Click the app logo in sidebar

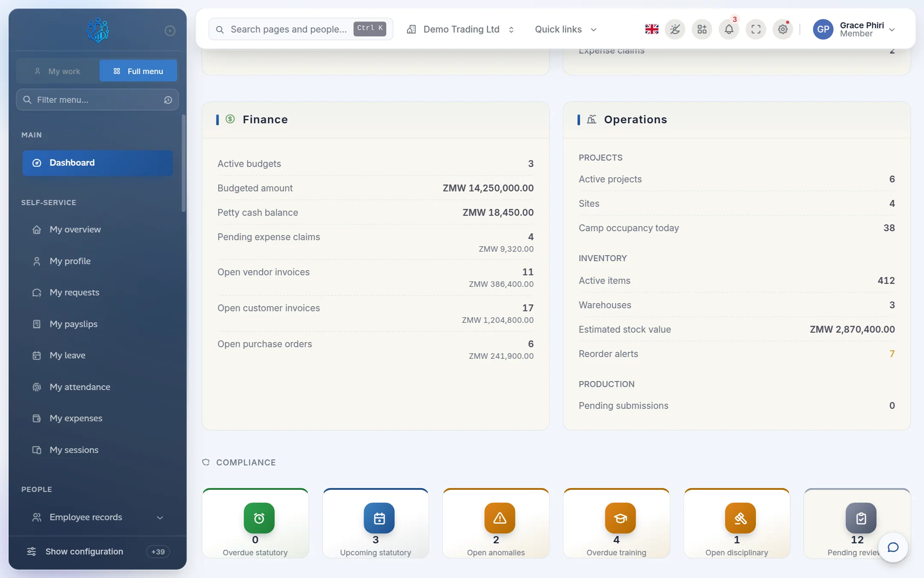[x=98, y=30]
